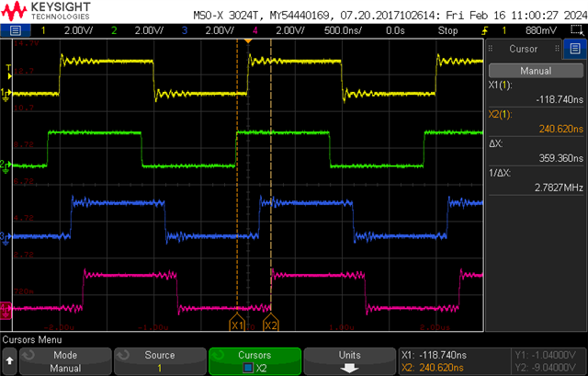Click the right drag grip of Cursor panel
Viewport: 588px width, 376px height.
pyautogui.click(x=557, y=49)
